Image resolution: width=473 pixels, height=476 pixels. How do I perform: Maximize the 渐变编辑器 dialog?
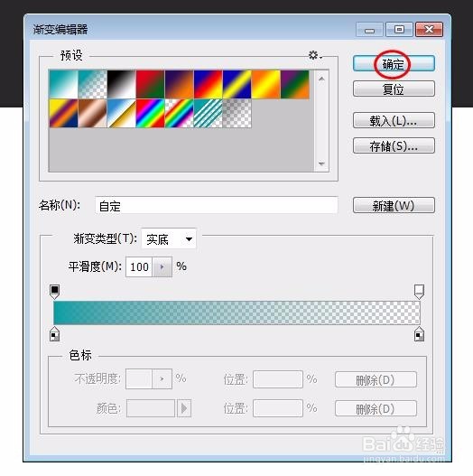click(x=399, y=30)
